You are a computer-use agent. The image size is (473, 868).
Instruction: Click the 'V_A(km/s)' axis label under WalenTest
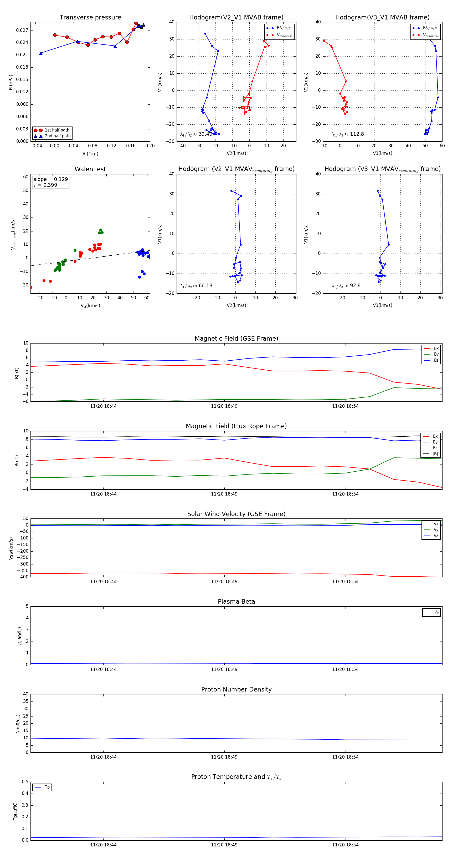90,306
